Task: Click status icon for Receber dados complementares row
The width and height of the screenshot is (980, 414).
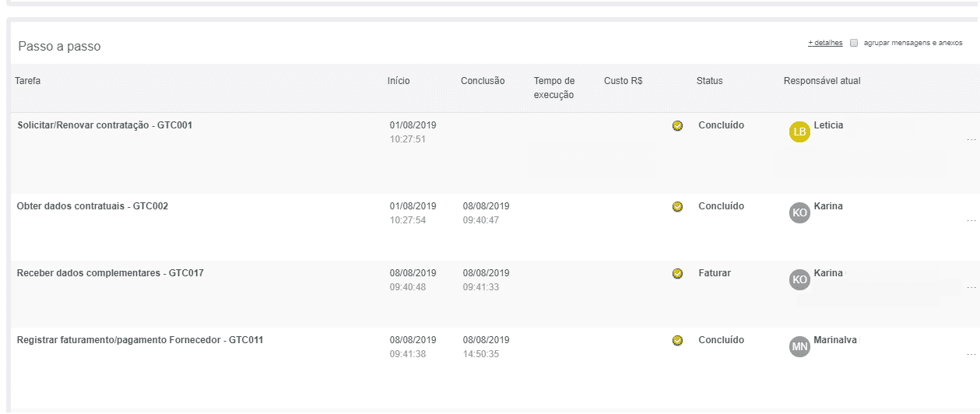Action: pos(677,274)
